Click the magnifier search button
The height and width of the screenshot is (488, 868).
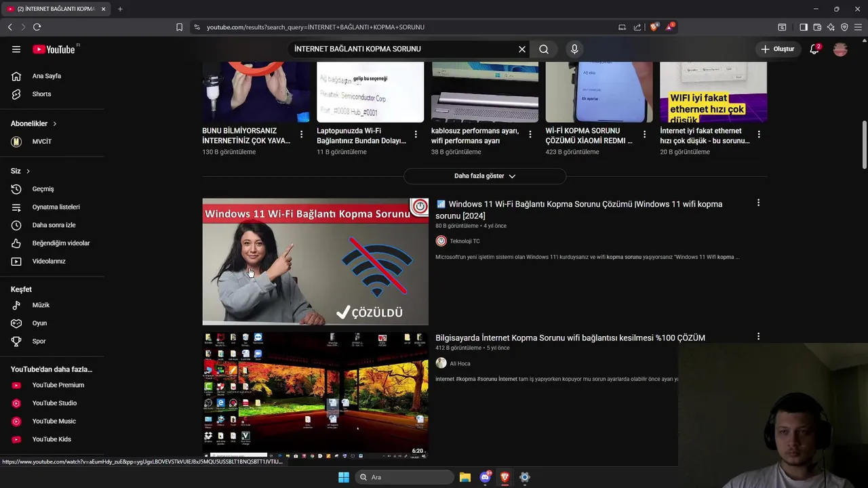[544, 49]
